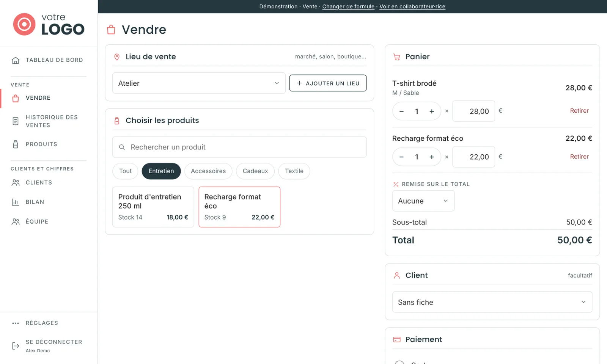Click the Réglages three-dots icon
The height and width of the screenshot is (364, 607).
(x=16, y=323)
